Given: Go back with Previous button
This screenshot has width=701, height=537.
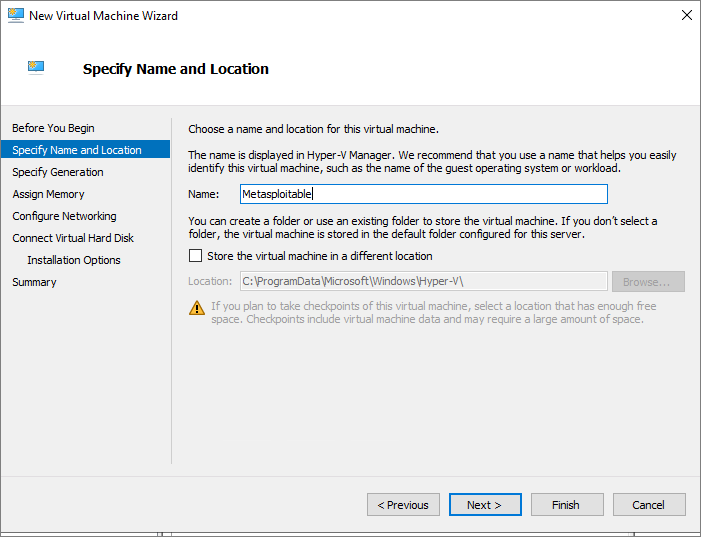Looking at the screenshot, I should 403,505.
